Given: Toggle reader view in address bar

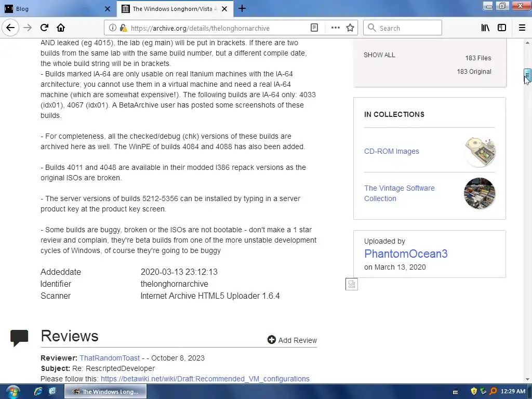Looking at the screenshot, I should pyautogui.click(x=314, y=28).
